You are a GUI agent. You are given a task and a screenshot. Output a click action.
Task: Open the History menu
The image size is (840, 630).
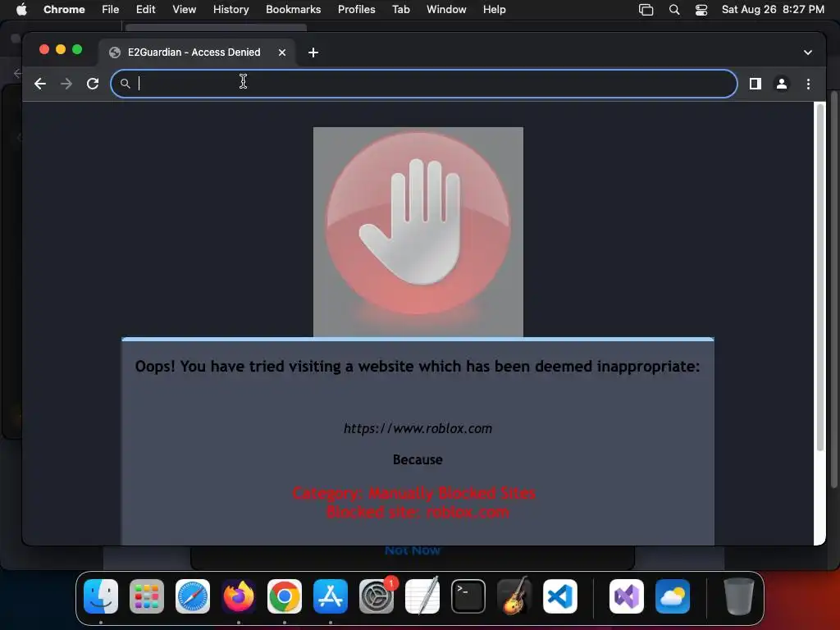tap(231, 10)
